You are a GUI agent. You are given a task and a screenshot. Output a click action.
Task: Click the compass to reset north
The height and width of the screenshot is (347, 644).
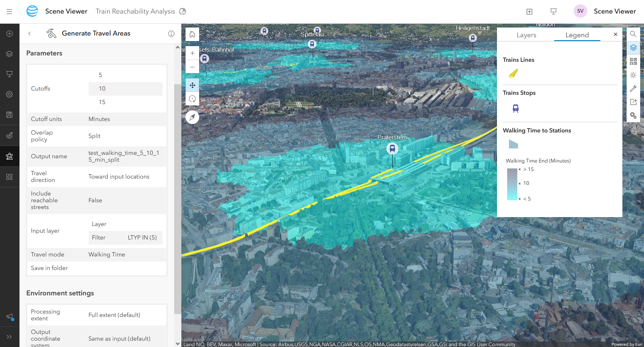(192, 117)
